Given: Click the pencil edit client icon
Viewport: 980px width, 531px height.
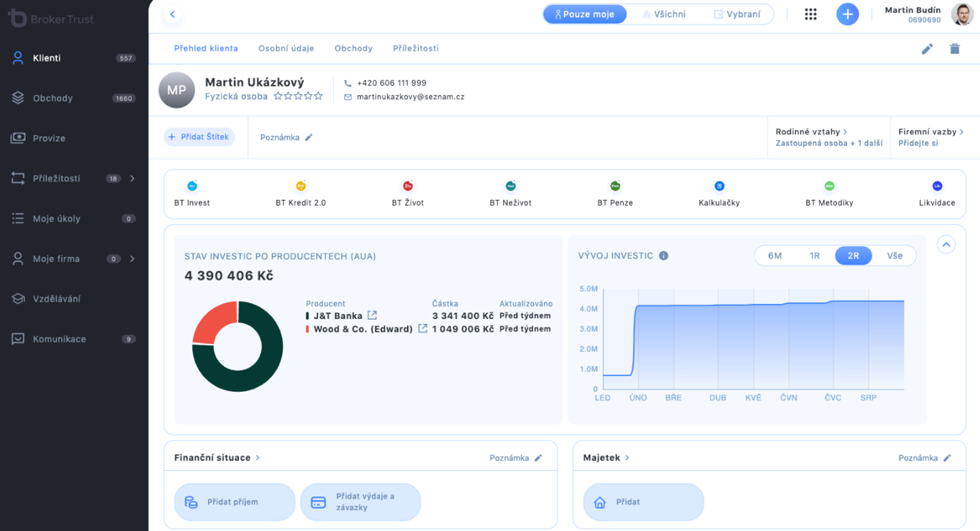Looking at the screenshot, I should (x=927, y=49).
